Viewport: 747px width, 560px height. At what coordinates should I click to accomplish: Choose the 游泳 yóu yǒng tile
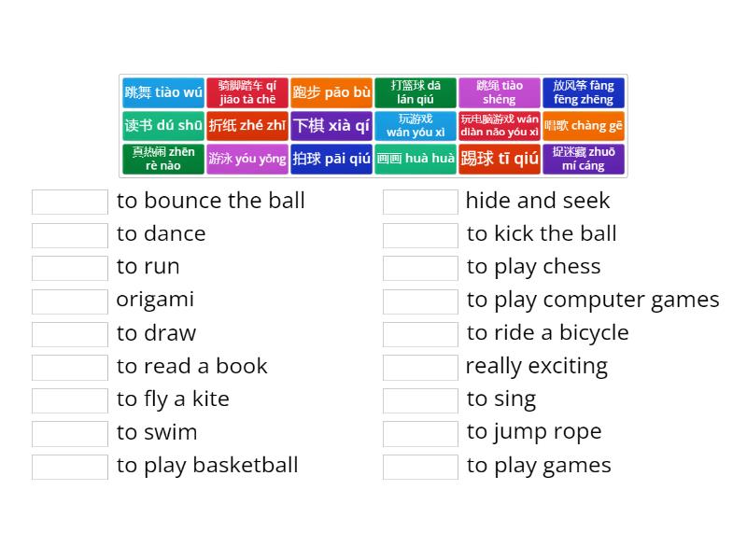coord(247,159)
